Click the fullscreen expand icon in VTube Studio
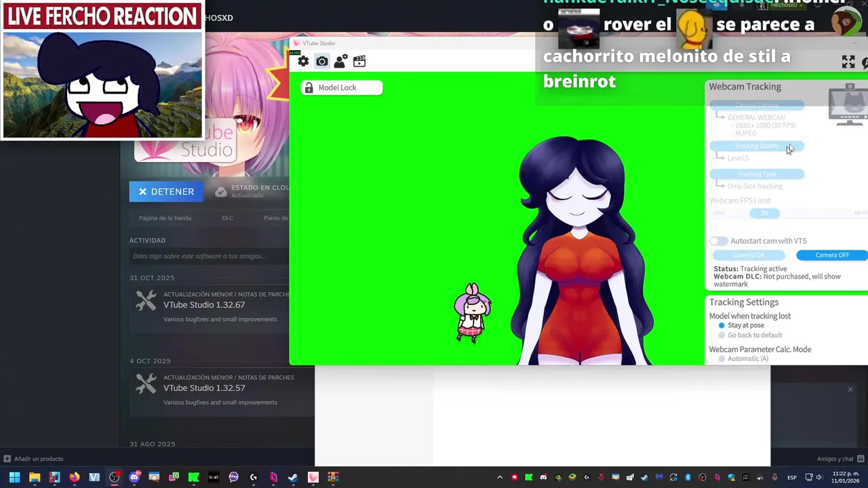 [x=848, y=62]
